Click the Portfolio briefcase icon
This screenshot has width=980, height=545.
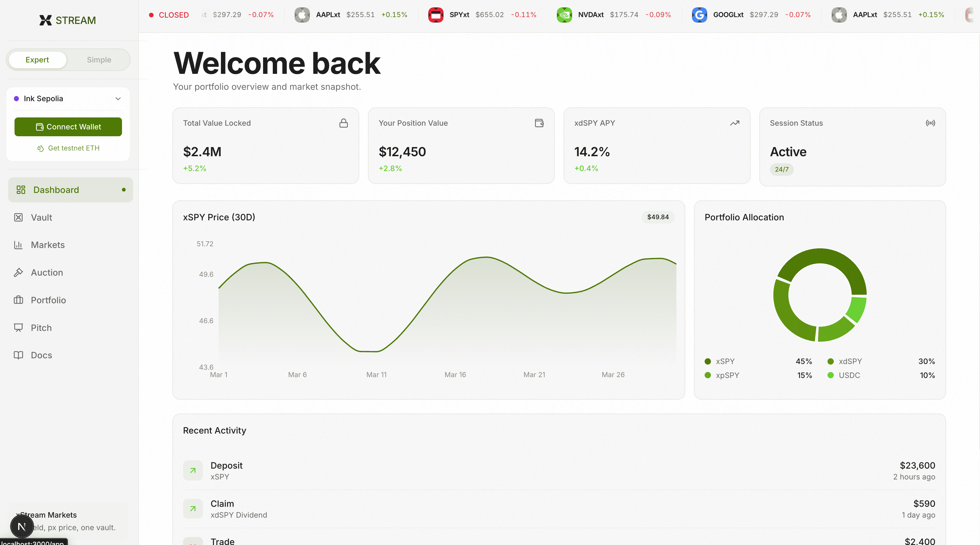pos(18,300)
